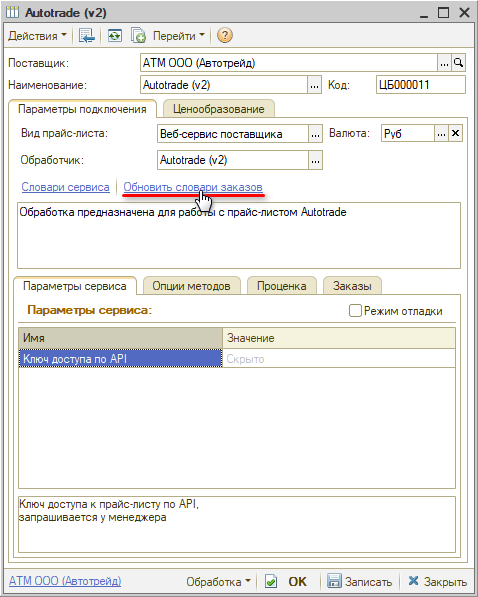Click the Код field ЦБ000011

(x=420, y=85)
